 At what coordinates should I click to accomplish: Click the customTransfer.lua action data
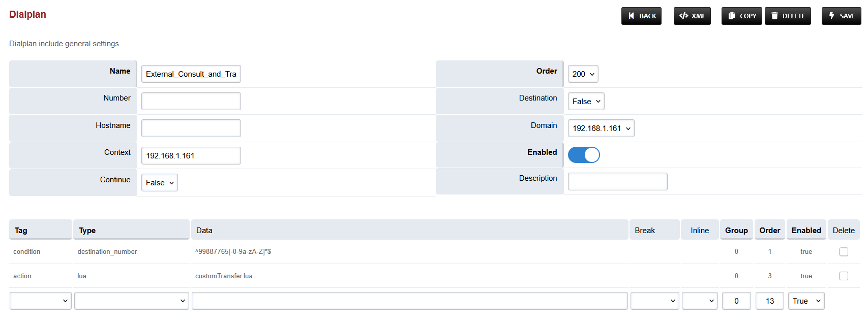(x=224, y=276)
